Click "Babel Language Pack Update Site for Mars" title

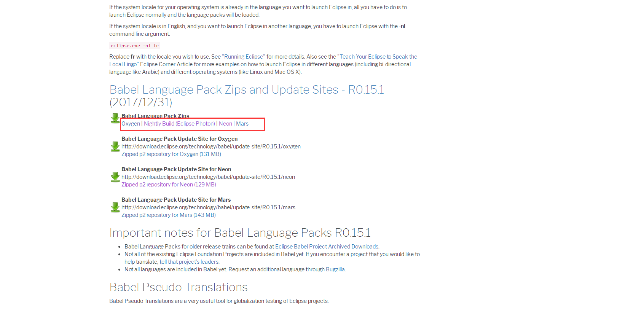click(x=176, y=200)
